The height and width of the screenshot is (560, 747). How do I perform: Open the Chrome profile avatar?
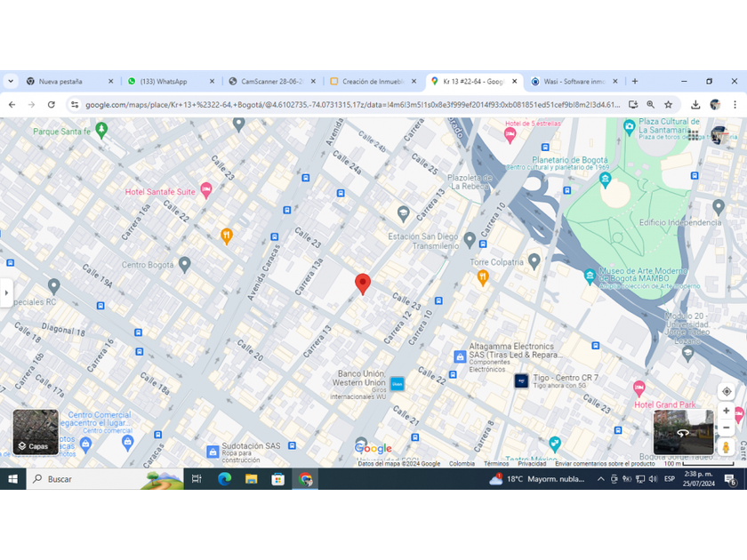pyautogui.click(x=715, y=105)
